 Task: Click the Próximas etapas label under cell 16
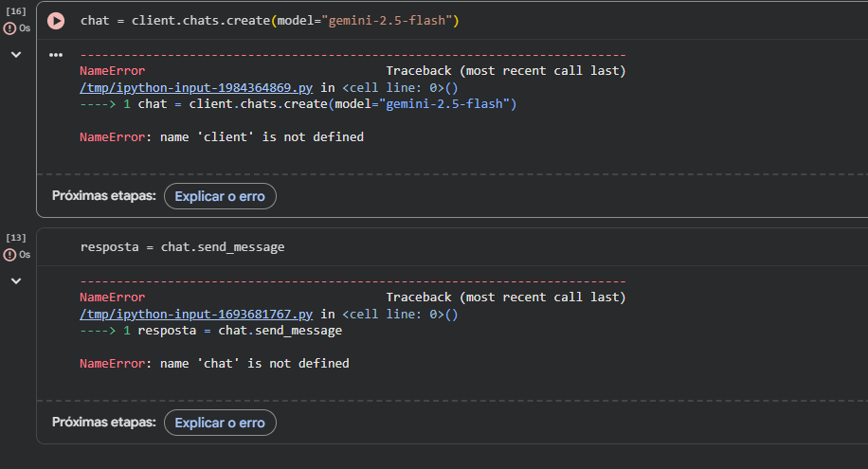(104, 196)
